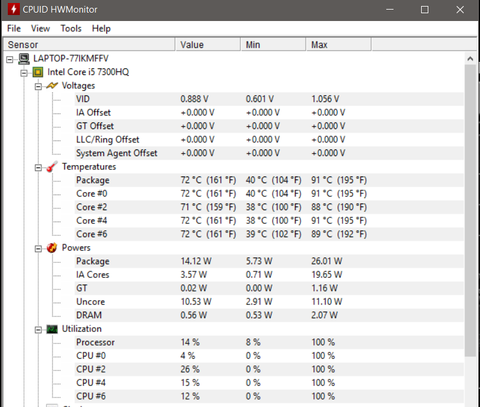This screenshot has height=407, width=480.
Task: Minimize the HWMonitor window
Action: click(x=390, y=10)
